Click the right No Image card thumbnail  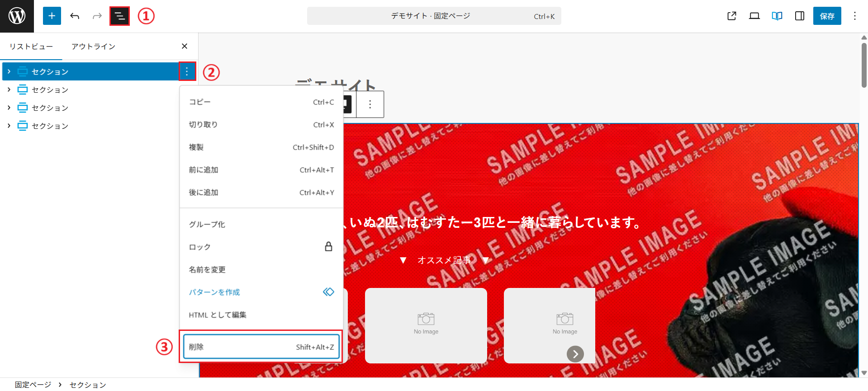pyautogui.click(x=550, y=325)
